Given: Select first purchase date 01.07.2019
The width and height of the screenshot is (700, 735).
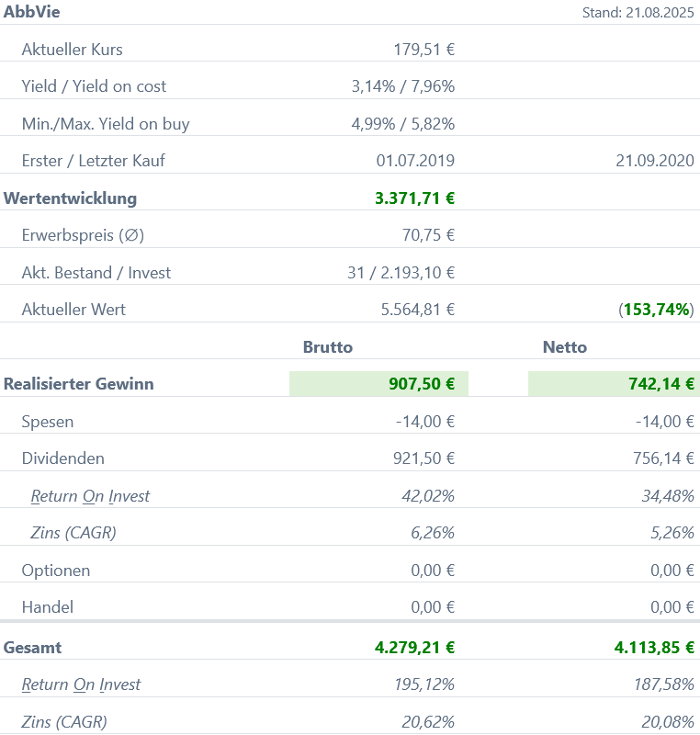Looking at the screenshot, I should coord(415,160).
